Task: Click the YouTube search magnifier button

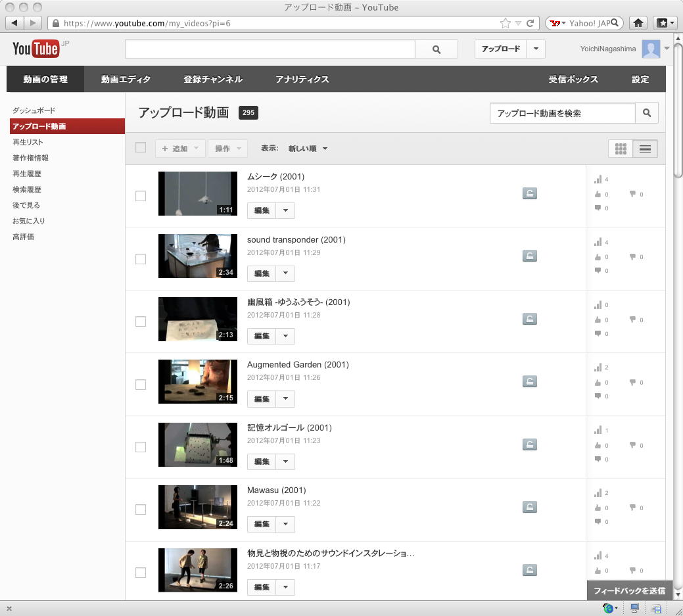Action: point(436,49)
